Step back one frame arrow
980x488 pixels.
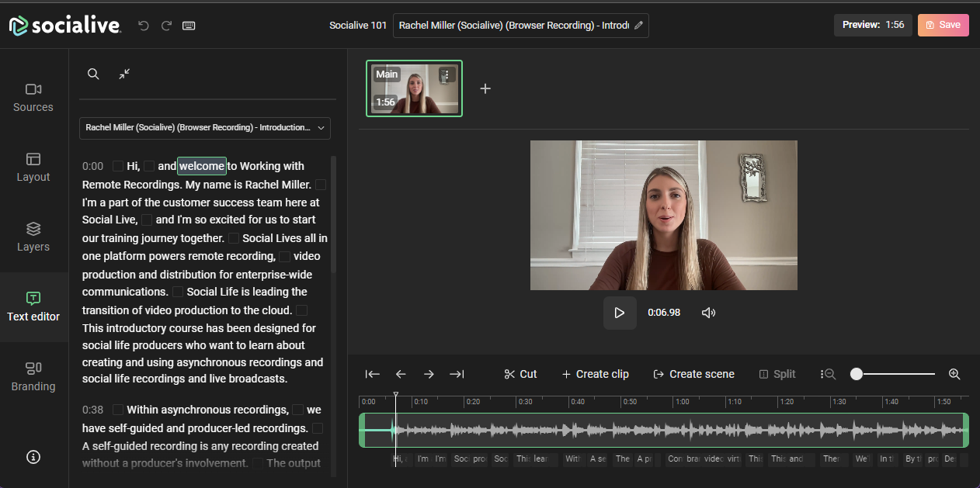401,374
